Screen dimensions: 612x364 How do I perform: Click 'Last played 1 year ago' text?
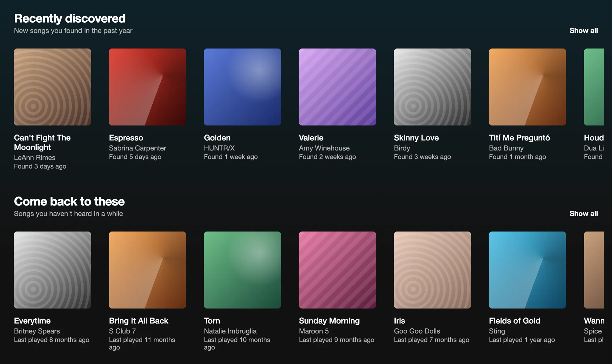click(x=522, y=340)
